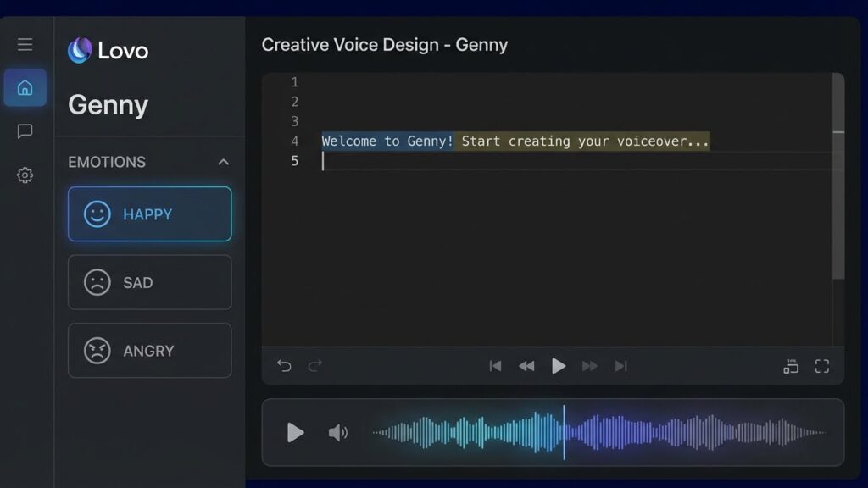Undo the last edit
Image resolution: width=868 pixels, height=488 pixels.
[x=284, y=366]
